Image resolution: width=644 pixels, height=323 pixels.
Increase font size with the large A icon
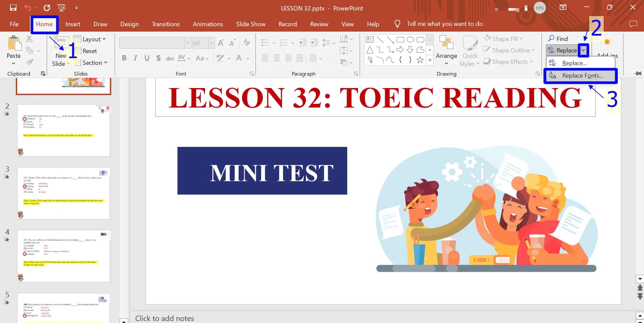tap(221, 43)
